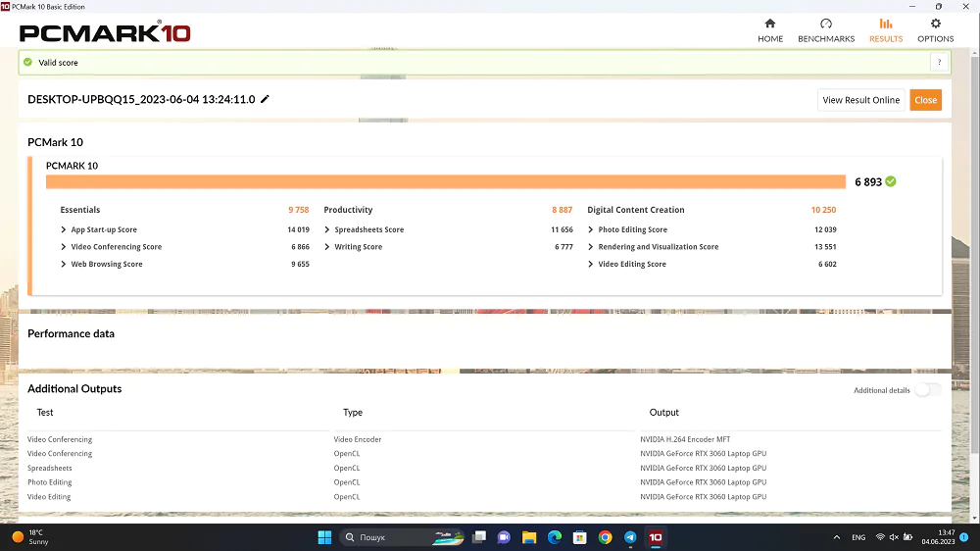Open Telegram from the taskbar

pos(630,537)
